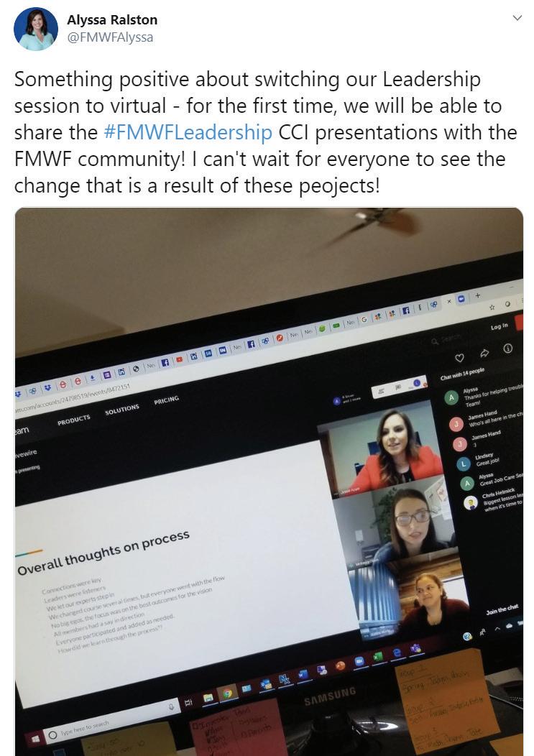Open Chrome from the Windows taskbar
Image resolution: width=534 pixels, height=756 pixels.
(228, 693)
